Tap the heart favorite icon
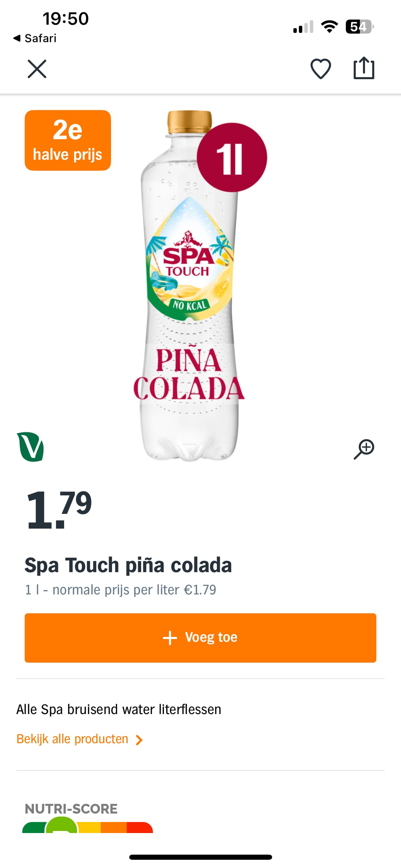 pos(320,69)
